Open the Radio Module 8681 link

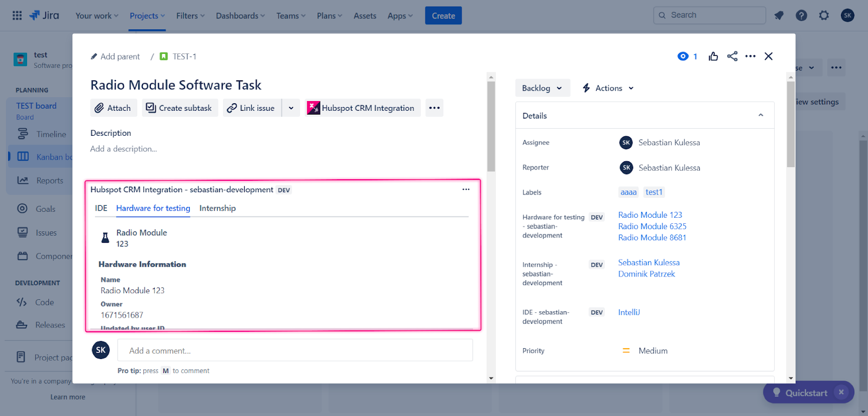tap(652, 238)
